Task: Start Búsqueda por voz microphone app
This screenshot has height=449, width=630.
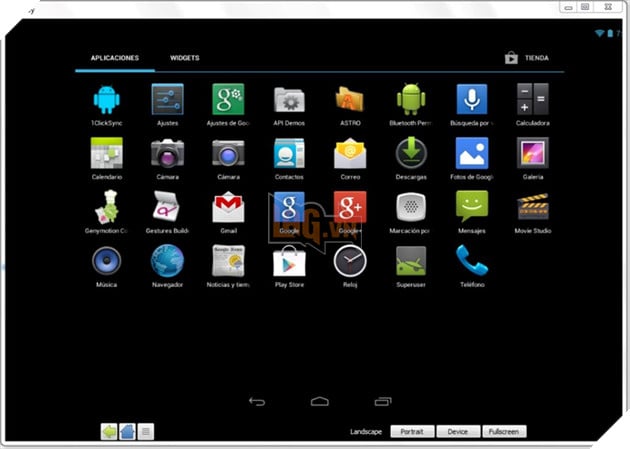Action: (x=472, y=99)
